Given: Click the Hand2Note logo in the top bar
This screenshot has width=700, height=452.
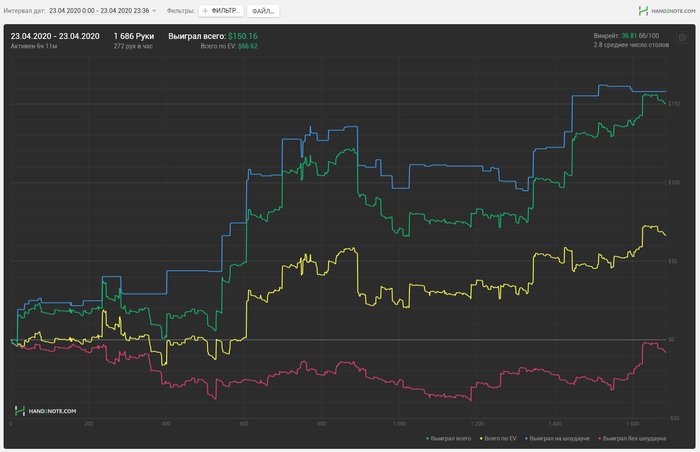Looking at the screenshot, I should click(x=667, y=11).
